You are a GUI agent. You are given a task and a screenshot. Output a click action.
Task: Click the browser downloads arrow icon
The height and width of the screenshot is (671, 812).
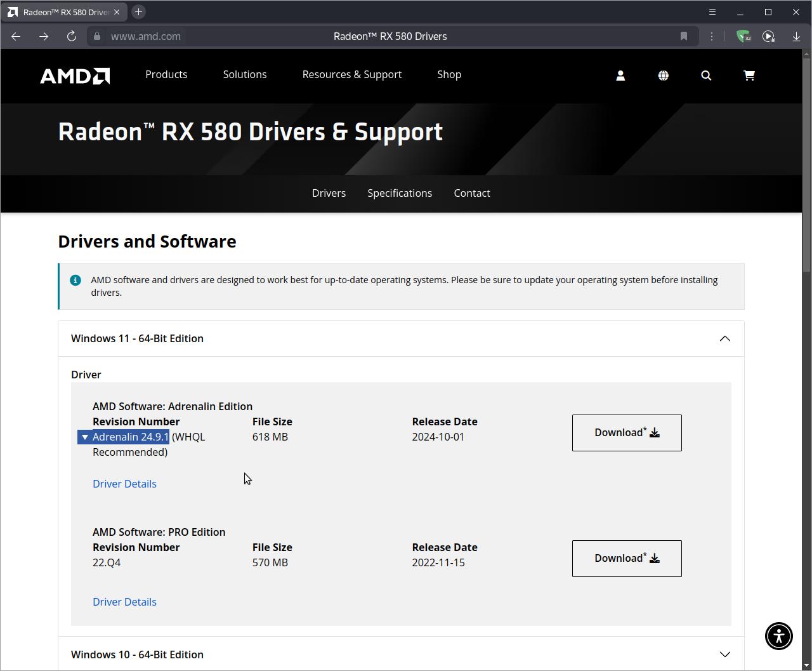pyautogui.click(x=796, y=36)
